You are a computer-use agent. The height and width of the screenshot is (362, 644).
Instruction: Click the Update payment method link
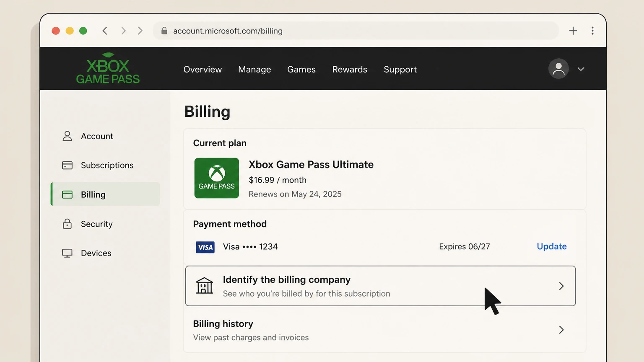pos(552,246)
